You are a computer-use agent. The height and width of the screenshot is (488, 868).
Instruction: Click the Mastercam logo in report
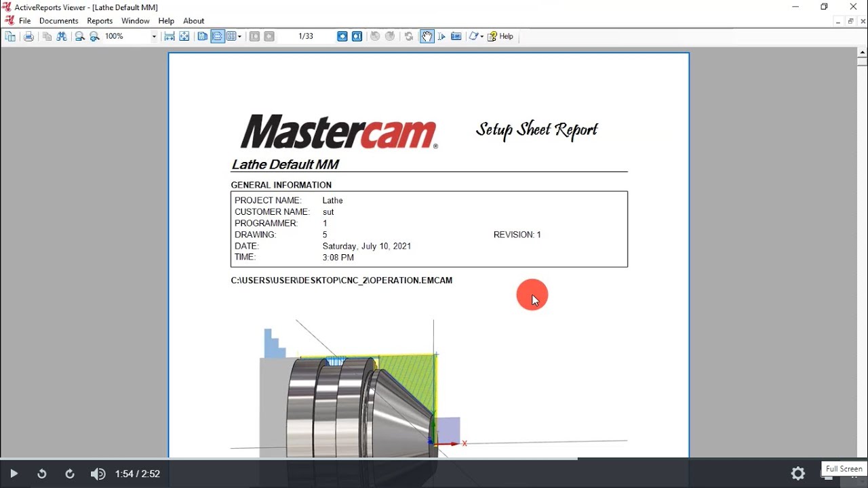(339, 132)
